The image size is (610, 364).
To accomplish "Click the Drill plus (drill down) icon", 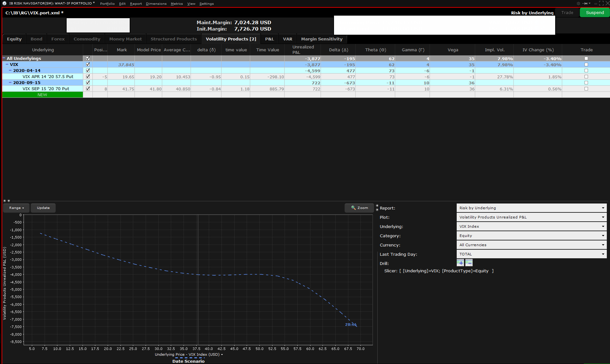I will pos(460,263).
